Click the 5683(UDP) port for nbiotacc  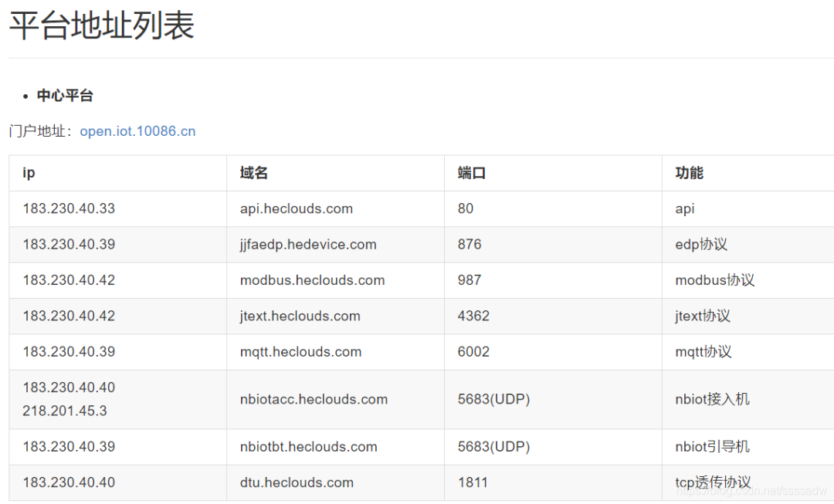pos(493,399)
